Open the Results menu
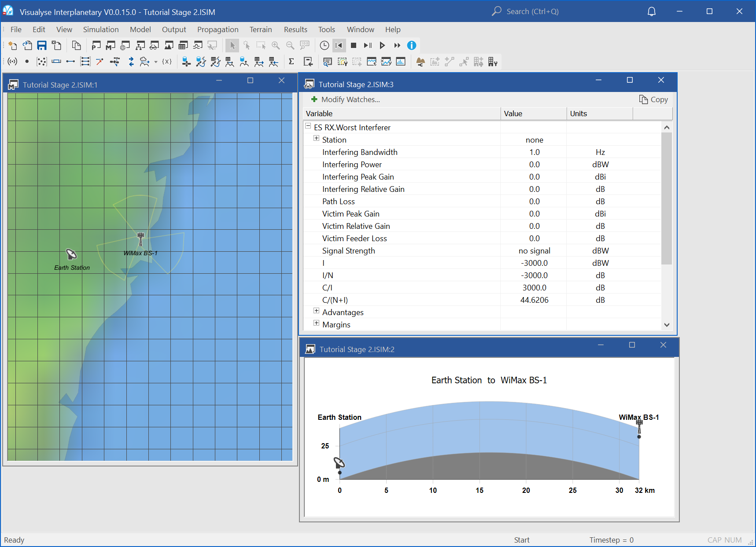Viewport: 756px width, 547px height. (295, 29)
